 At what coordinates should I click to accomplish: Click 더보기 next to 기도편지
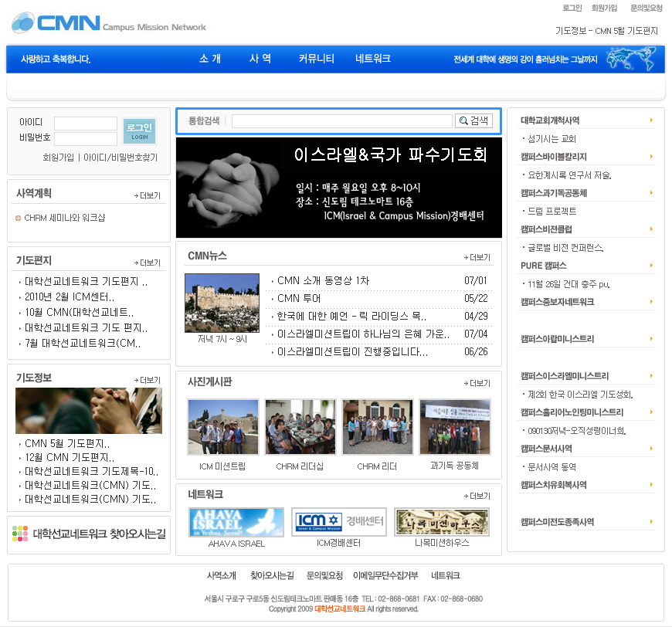(148, 263)
